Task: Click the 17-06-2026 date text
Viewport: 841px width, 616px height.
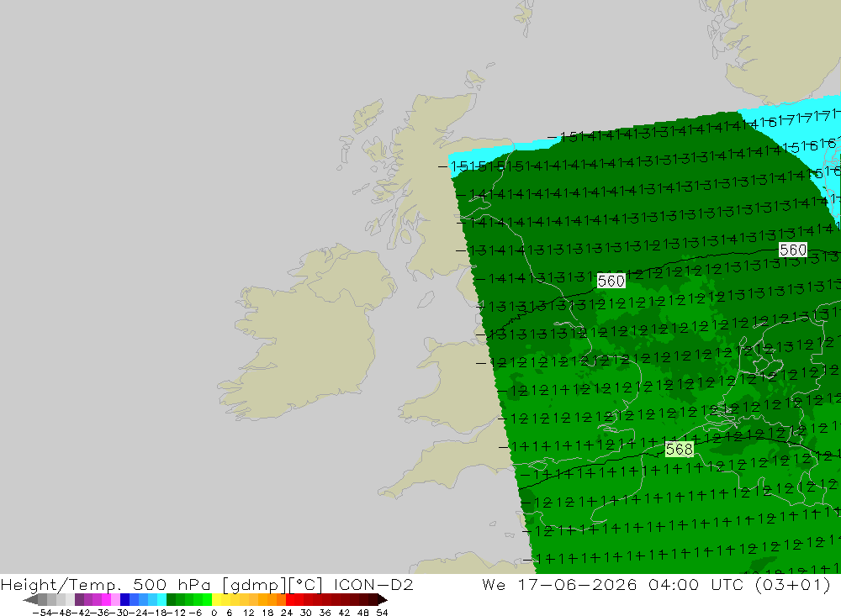Action: point(577,584)
